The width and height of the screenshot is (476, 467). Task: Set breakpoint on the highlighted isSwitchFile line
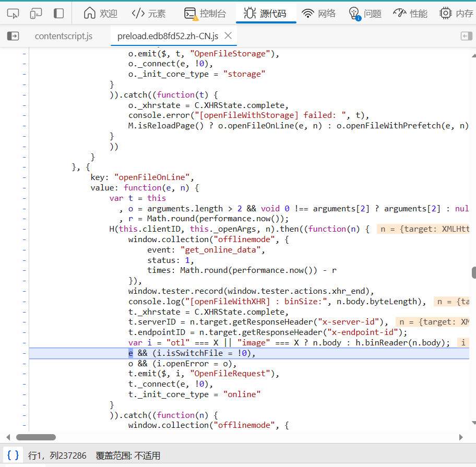pos(23,353)
